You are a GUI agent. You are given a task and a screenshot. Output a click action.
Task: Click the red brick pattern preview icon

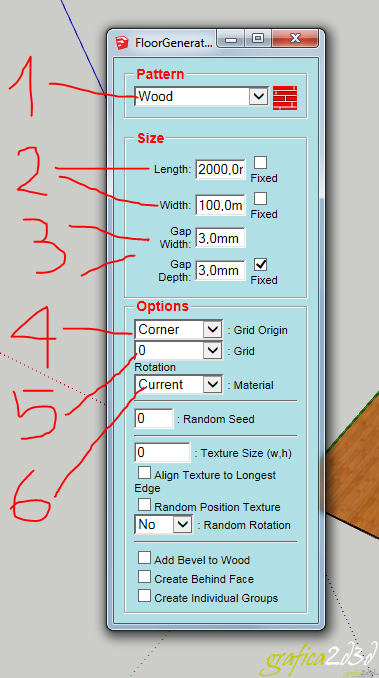(285, 97)
